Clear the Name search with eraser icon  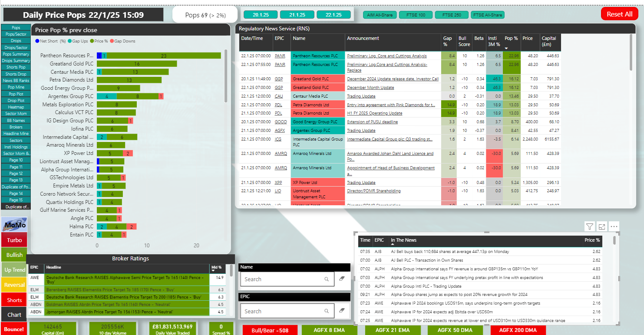341,279
